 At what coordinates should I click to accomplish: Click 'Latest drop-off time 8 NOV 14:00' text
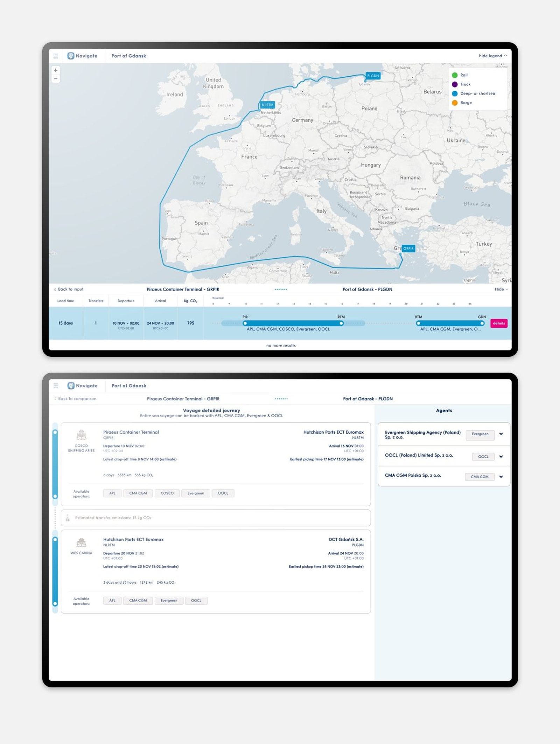(140, 459)
